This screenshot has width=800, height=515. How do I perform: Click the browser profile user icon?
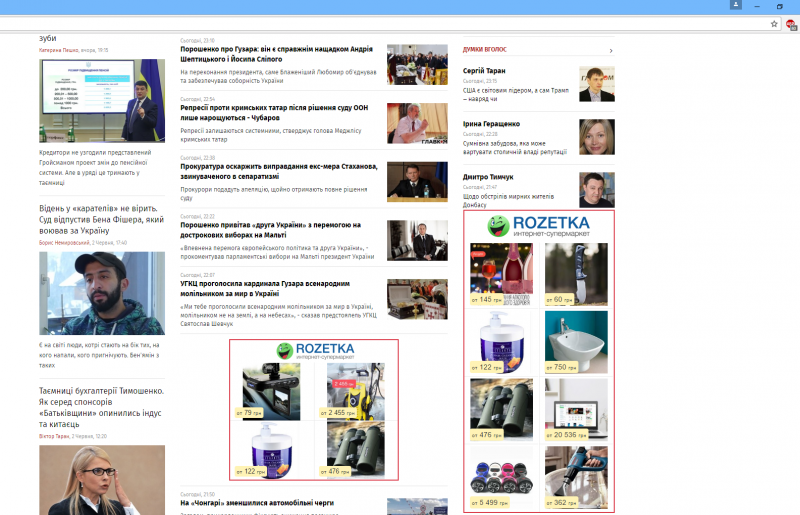[736, 5]
